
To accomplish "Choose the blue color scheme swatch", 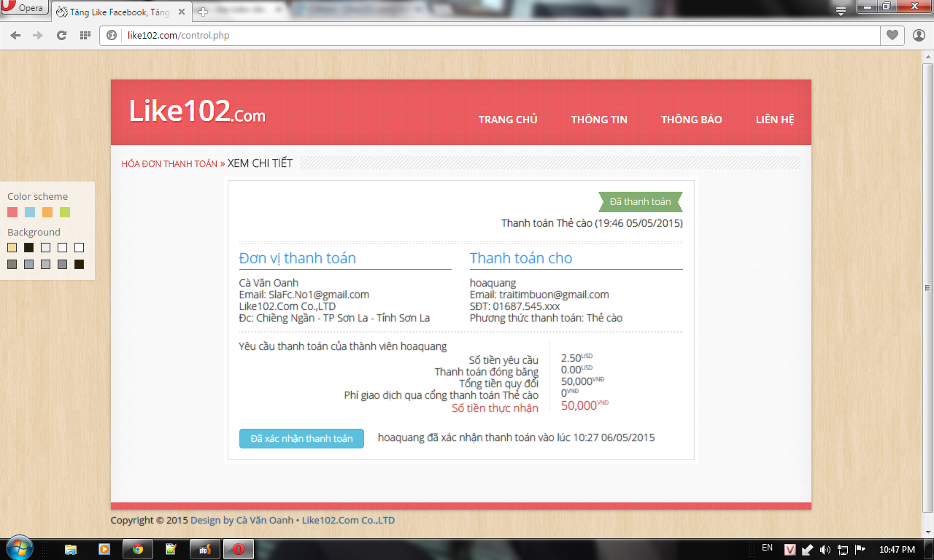I will (30, 212).
